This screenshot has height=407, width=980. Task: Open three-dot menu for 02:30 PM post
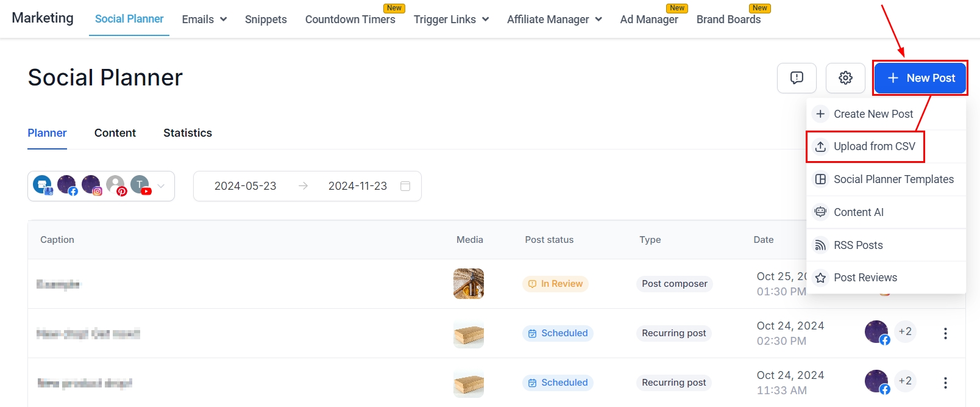click(945, 333)
